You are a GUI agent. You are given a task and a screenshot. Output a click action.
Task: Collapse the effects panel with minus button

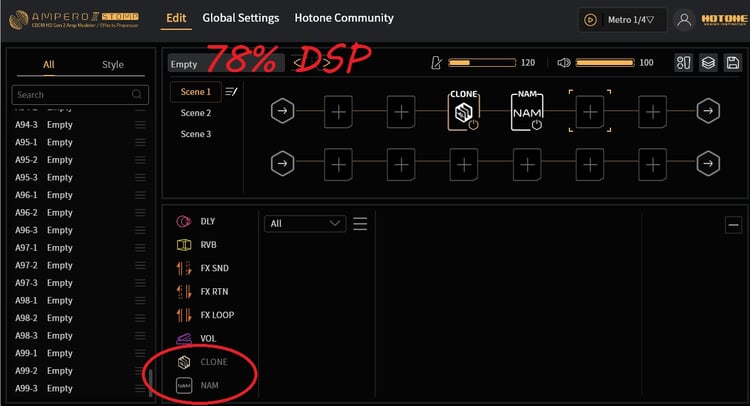[733, 225]
